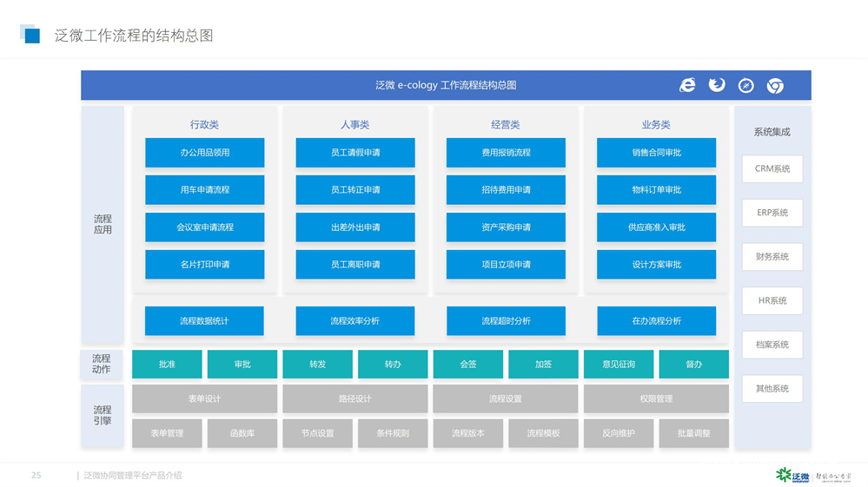Select the 物料订单审批 box

657,189
